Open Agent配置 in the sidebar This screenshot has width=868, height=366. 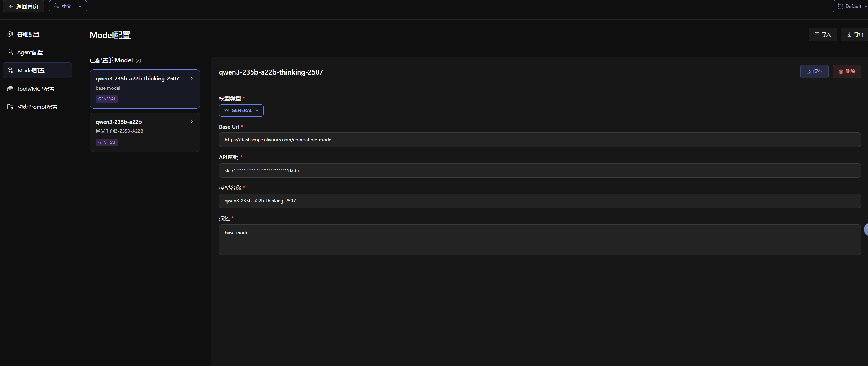coord(37,52)
